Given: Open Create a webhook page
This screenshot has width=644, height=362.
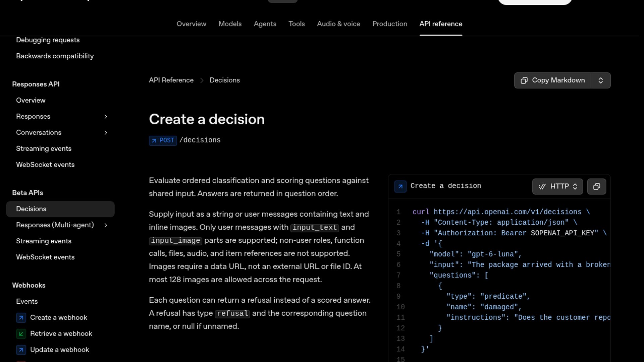Looking at the screenshot, I should [59, 317].
